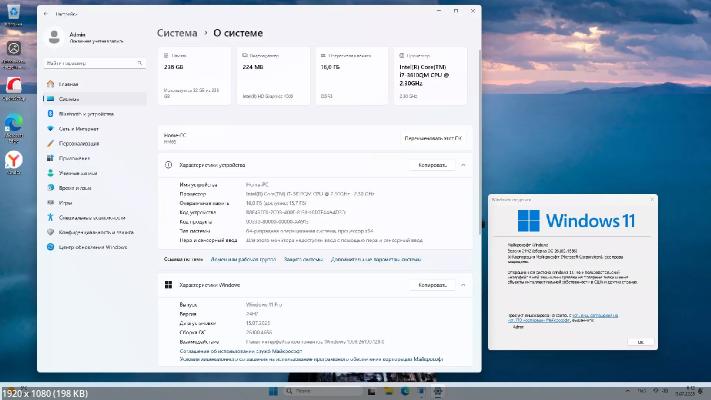Click the taskbar search box
Screen dimensions: 711x400
(x=323, y=391)
